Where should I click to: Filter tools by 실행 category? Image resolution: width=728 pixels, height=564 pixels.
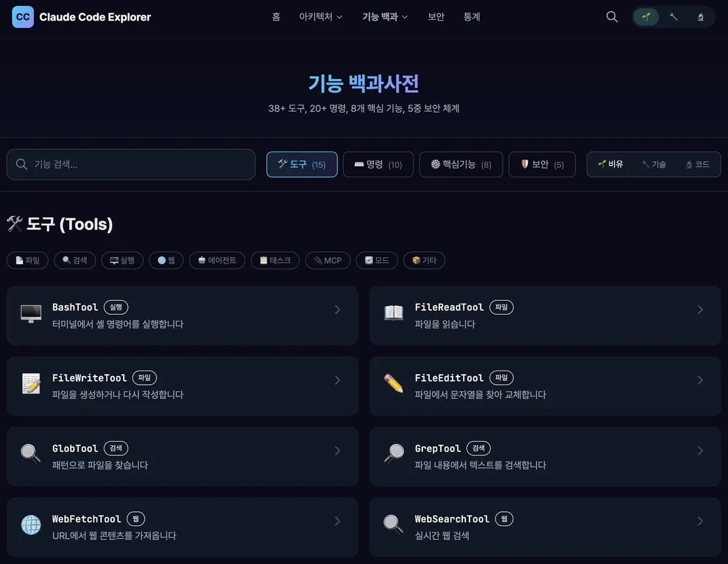coord(122,260)
